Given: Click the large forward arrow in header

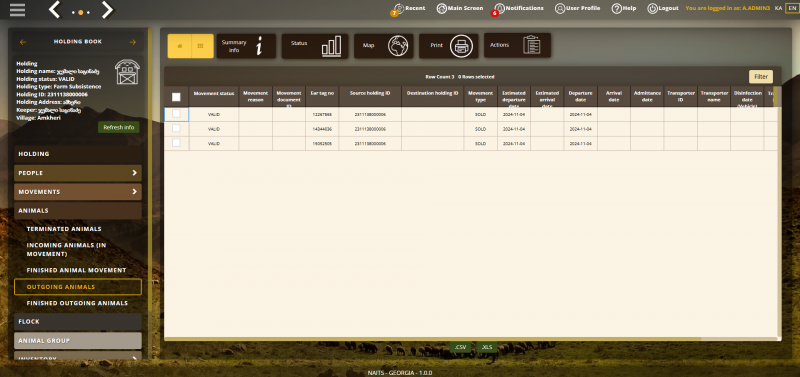Looking at the screenshot, I should coord(107,10).
